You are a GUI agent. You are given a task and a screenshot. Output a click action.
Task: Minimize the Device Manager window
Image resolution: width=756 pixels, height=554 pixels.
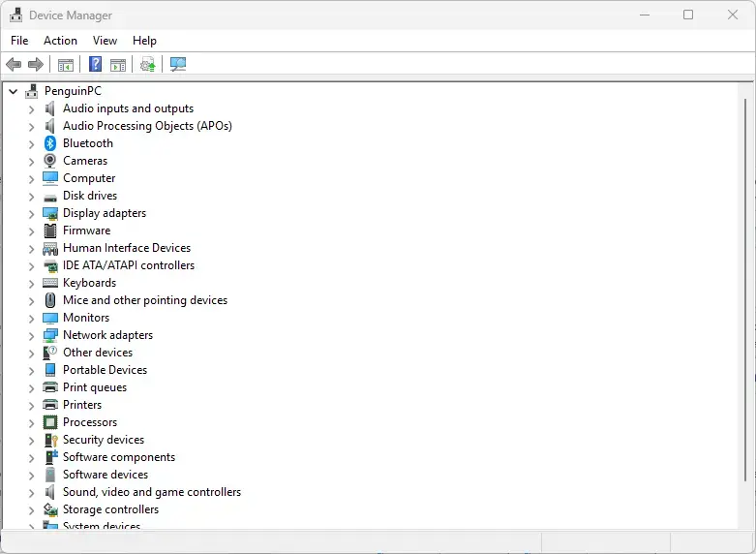click(x=645, y=15)
